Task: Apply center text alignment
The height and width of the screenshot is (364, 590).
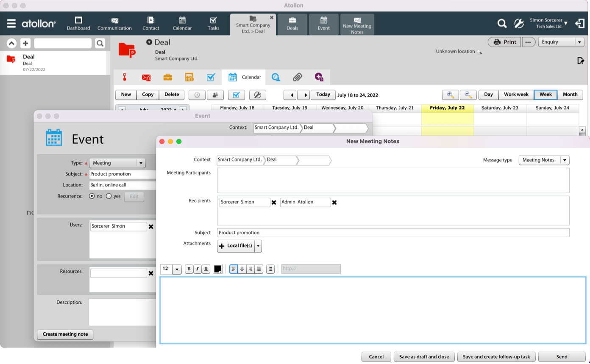Action: [242, 269]
